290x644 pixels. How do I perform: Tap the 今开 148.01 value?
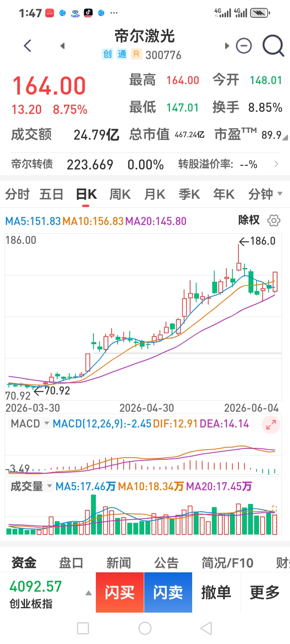266,80
